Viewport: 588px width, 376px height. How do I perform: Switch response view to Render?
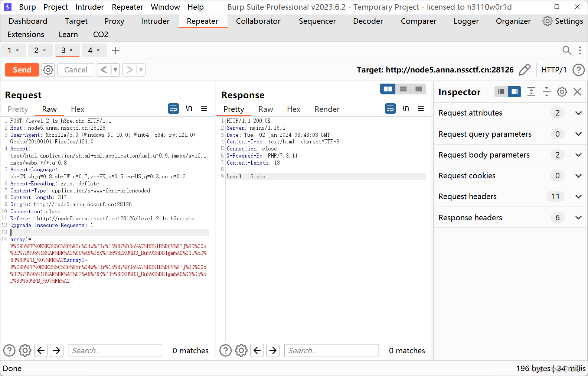tap(327, 109)
